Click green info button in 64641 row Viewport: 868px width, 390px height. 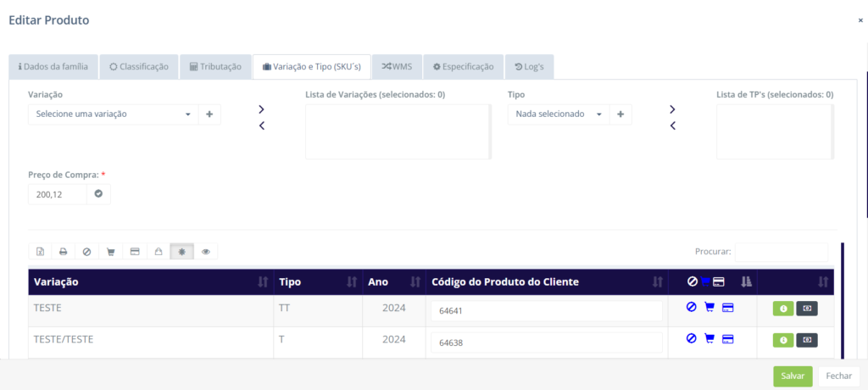(x=782, y=309)
